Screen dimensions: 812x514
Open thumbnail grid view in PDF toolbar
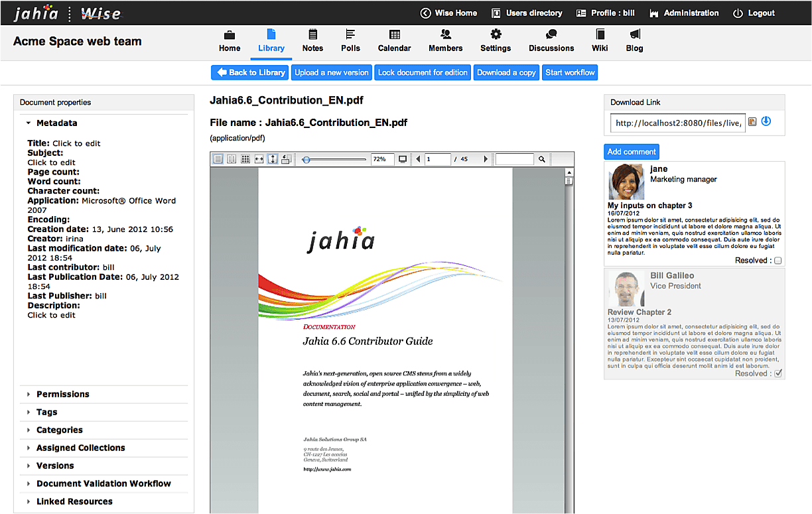point(245,159)
